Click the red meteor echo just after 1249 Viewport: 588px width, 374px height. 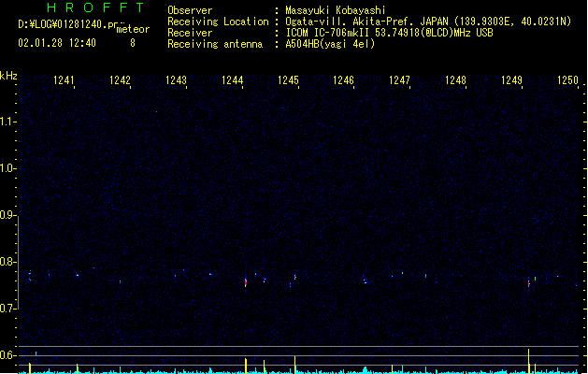(529, 283)
